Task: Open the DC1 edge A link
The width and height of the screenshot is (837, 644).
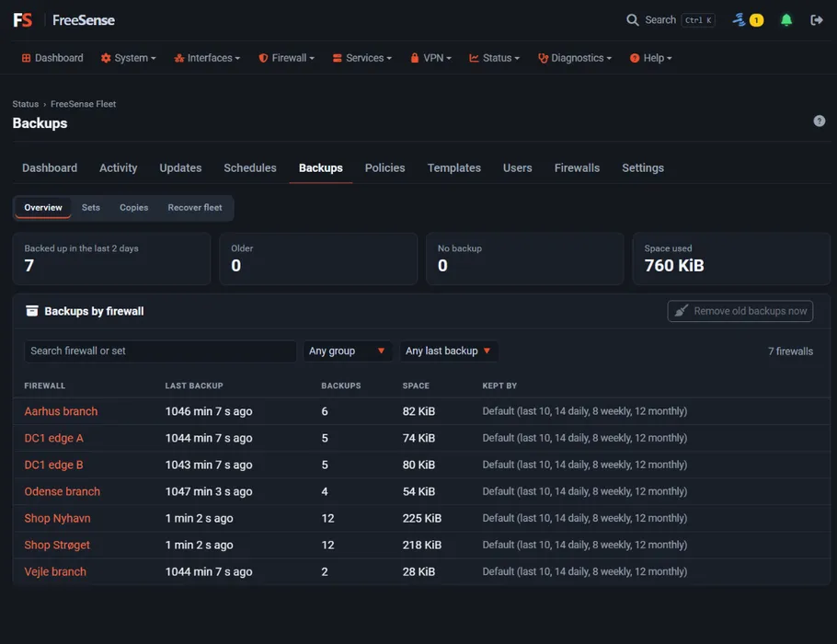Action: (x=54, y=438)
